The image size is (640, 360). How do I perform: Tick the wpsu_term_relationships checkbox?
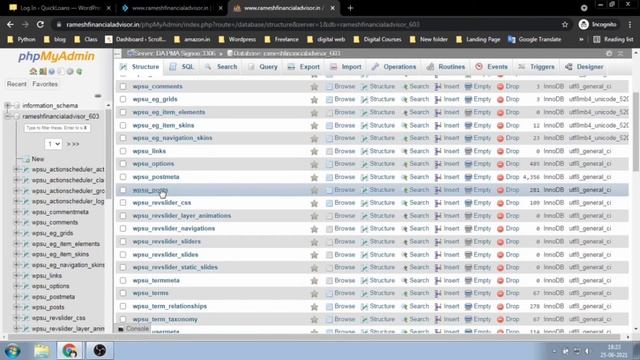coord(123,306)
